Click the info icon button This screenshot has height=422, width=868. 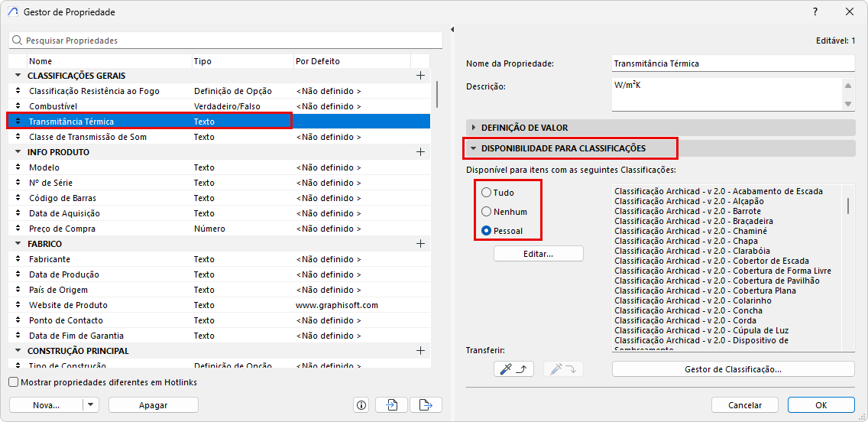(361, 405)
